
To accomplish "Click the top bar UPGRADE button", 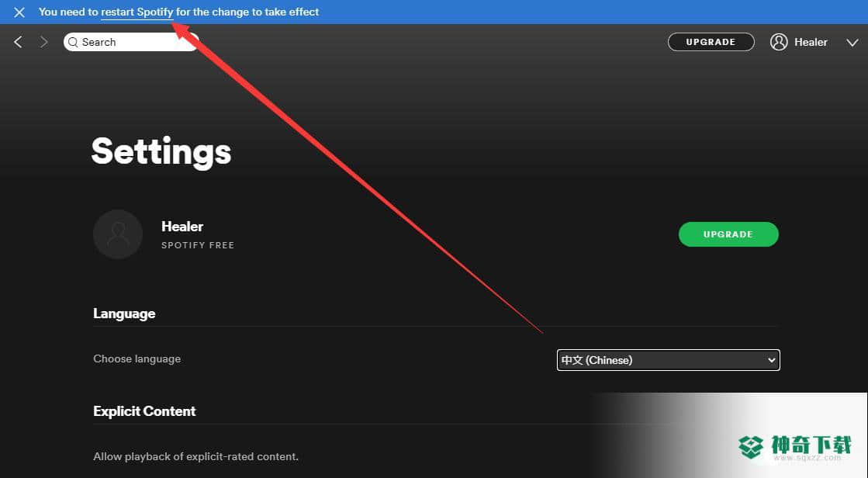I will [711, 42].
